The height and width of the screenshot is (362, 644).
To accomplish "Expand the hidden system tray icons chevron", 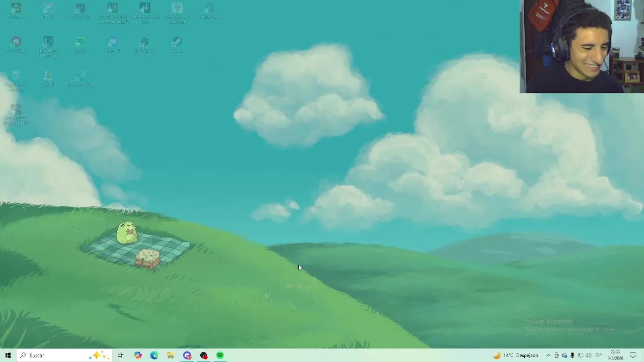I will (548, 355).
